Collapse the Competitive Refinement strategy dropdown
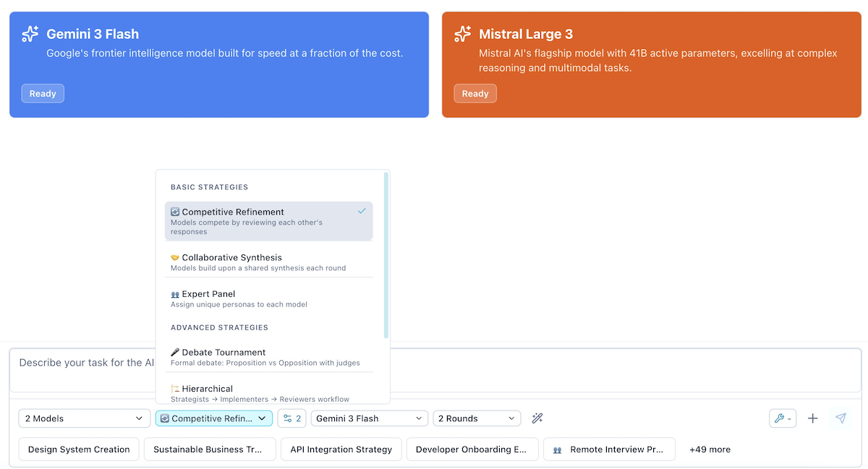This screenshot has height=469, width=868. 214,418
